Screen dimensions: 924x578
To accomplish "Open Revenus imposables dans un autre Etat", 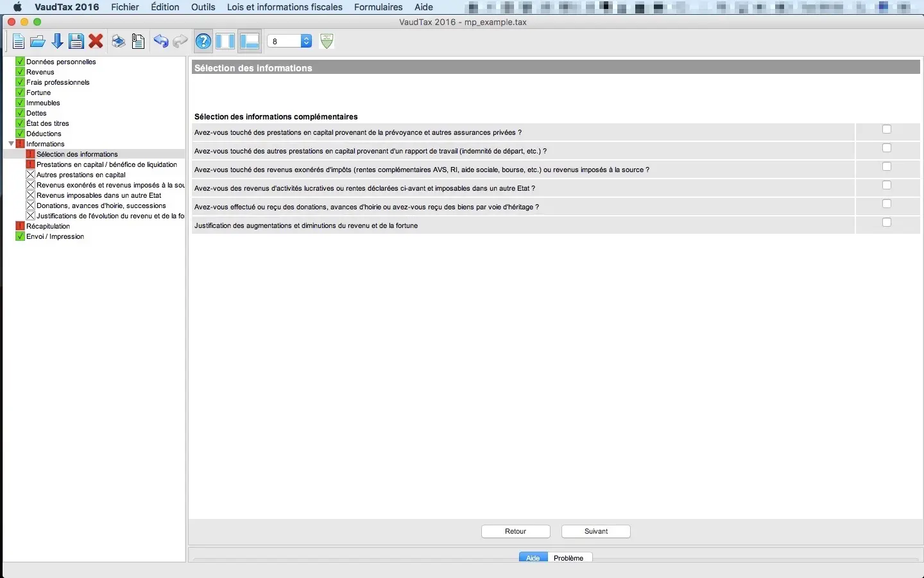I will click(x=99, y=195).
